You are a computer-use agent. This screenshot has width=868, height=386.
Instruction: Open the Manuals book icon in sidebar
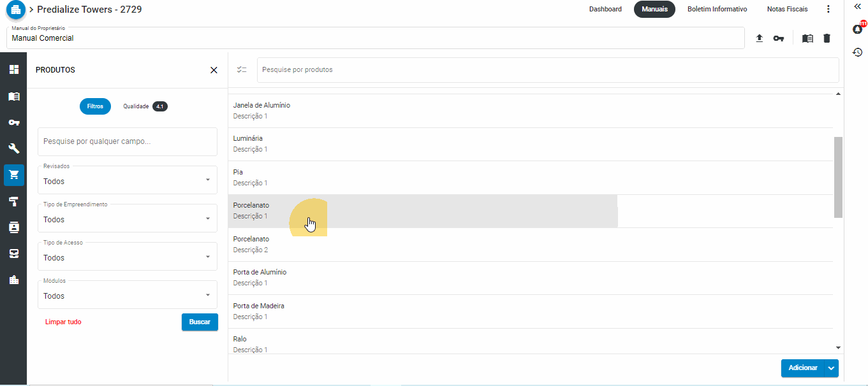[13, 96]
